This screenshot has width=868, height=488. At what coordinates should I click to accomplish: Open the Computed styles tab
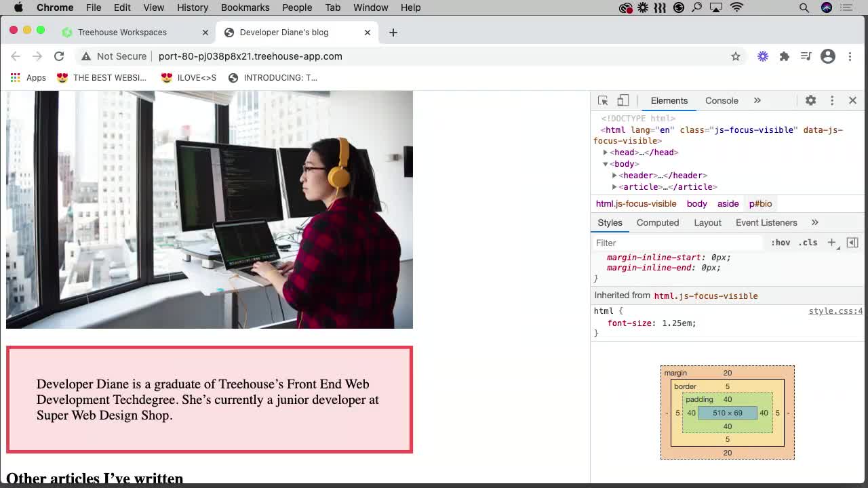(657, 222)
